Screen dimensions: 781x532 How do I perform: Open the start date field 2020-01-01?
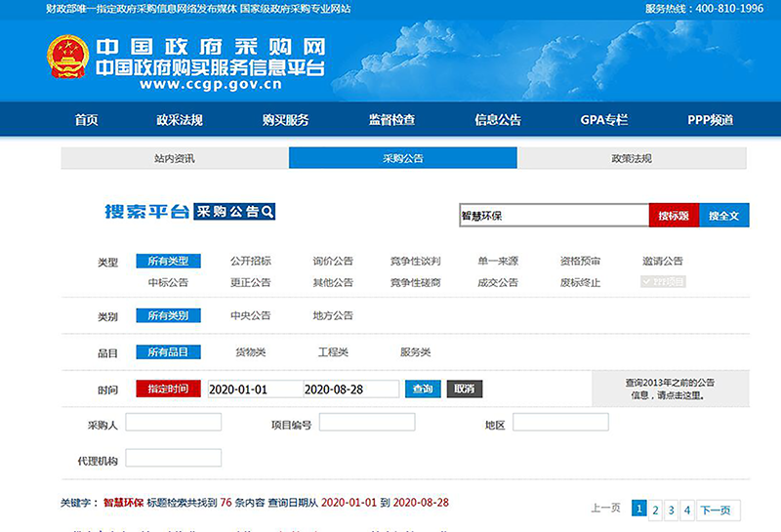[254, 389]
